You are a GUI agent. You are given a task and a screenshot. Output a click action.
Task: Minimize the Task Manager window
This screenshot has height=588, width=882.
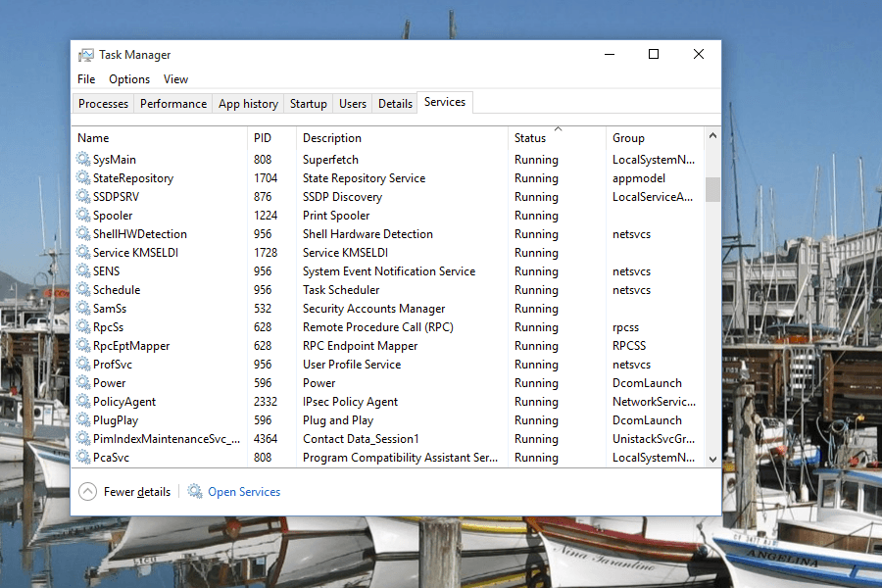(610, 55)
